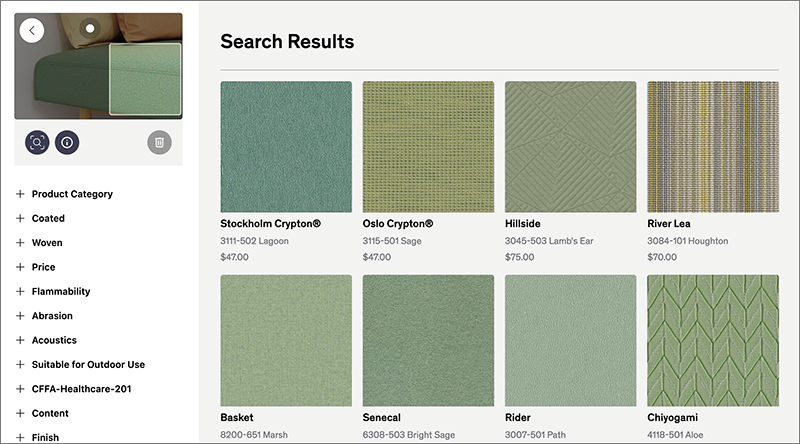Click the back arrow button on image

(x=32, y=30)
